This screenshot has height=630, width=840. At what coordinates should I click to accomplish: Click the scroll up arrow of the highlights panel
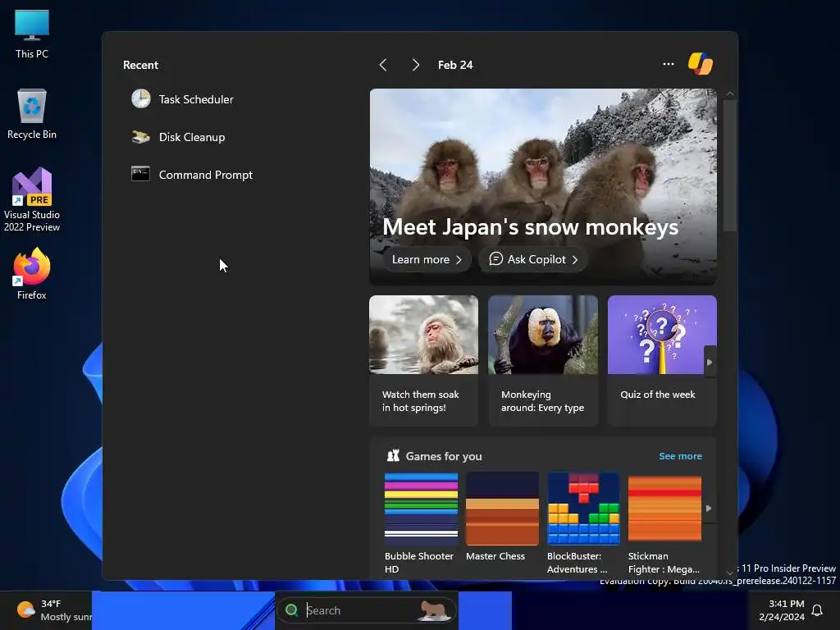[729, 94]
